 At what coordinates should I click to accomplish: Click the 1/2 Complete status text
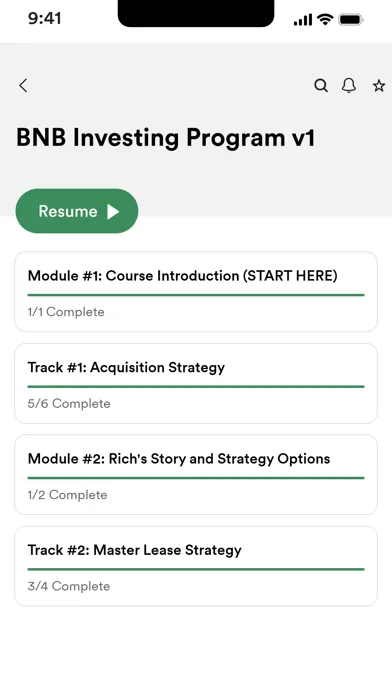tap(67, 495)
